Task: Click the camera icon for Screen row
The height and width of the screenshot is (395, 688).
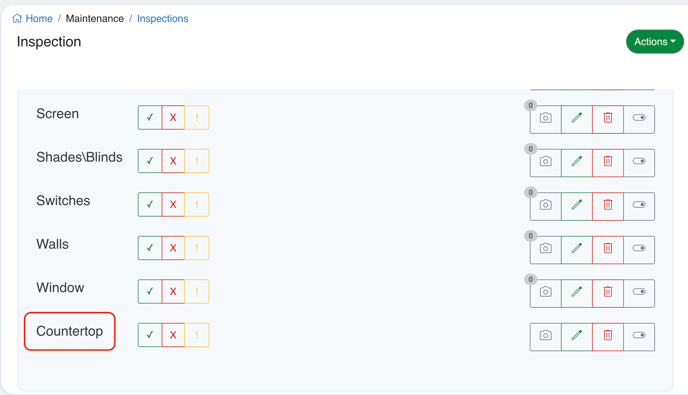Action: (545, 119)
